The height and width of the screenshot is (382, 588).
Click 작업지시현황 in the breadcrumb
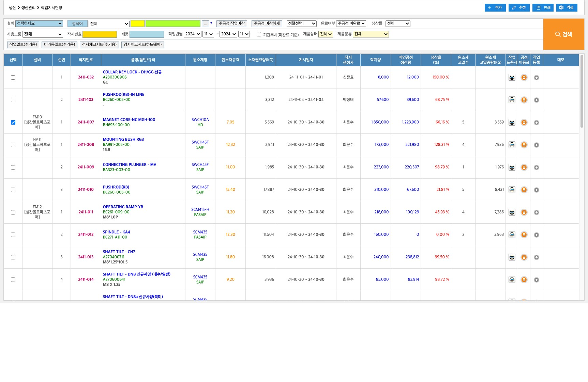click(51, 7)
